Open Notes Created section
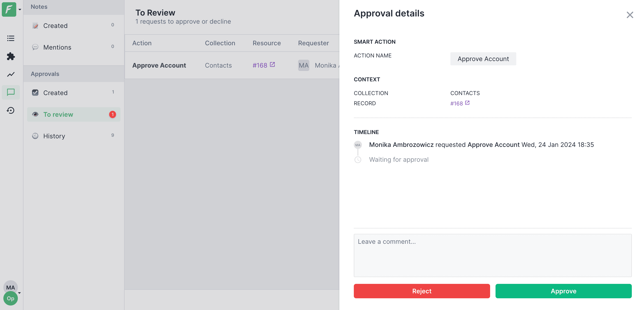 74,25
